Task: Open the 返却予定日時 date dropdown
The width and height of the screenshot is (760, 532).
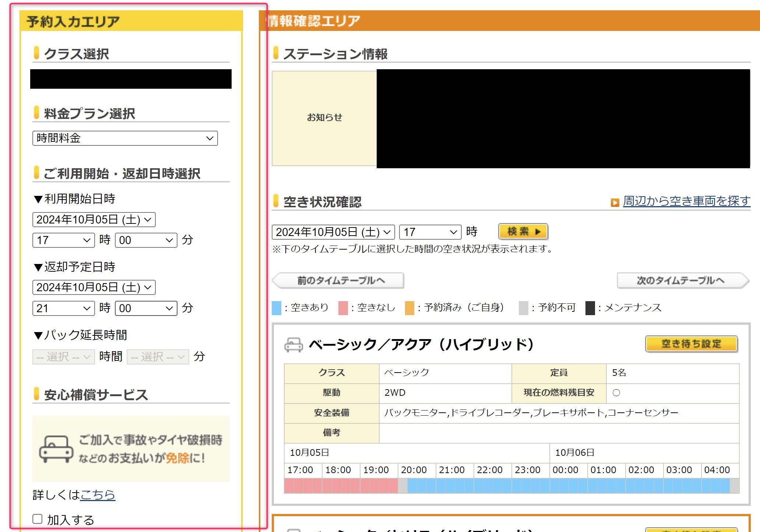Action: click(x=94, y=287)
